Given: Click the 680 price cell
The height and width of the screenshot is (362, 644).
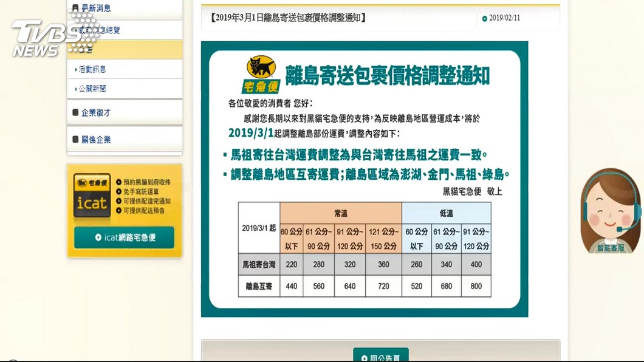Looking at the screenshot, I should pyautogui.click(x=447, y=286).
